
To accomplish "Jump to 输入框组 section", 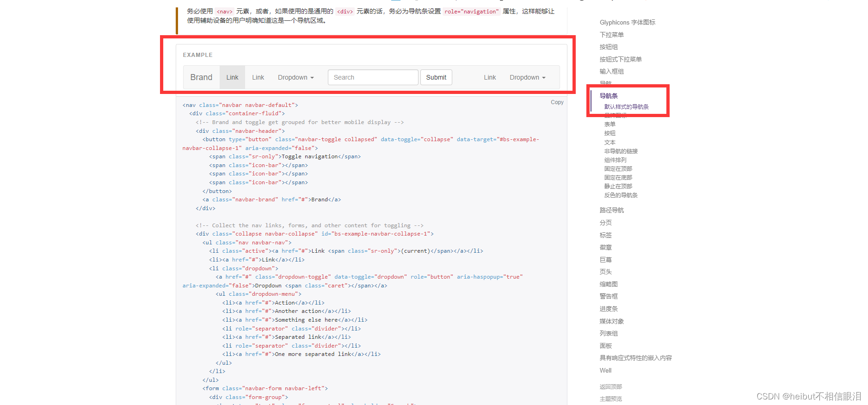I will click(611, 71).
